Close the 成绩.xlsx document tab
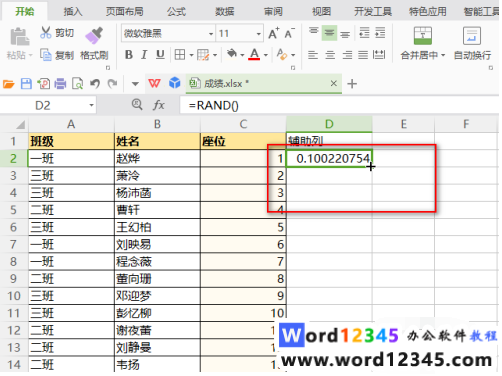Viewport: 502px width, 376px height. (x=333, y=83)
